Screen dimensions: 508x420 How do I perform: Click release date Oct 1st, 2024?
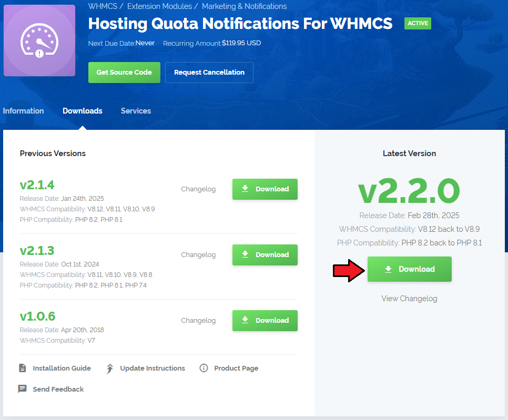pos(80,264)
